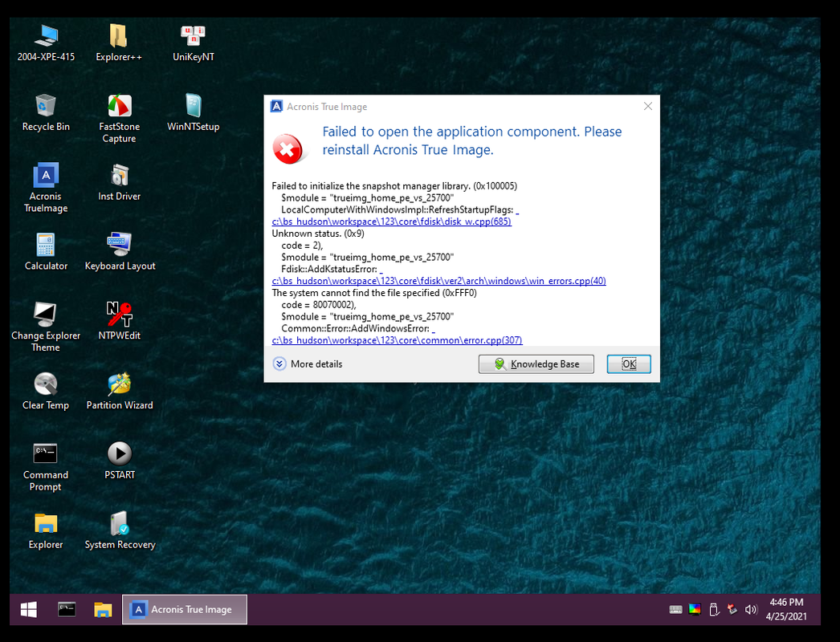The image size is (840, 642).
Task: Launch Partition Wizard
Action: pos(120,391)
